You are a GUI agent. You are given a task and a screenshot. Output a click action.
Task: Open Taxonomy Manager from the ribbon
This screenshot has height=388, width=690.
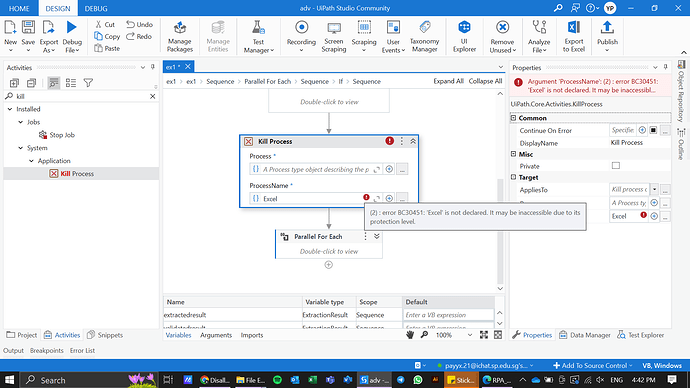(424, 36)
